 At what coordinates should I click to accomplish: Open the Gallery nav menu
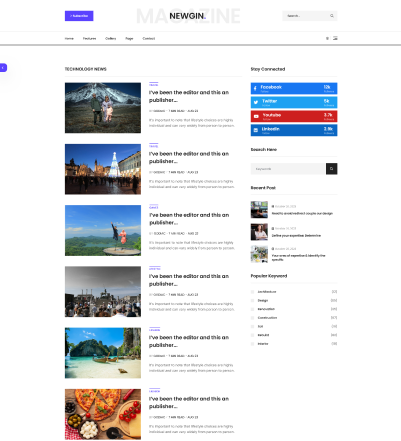click(111, 39)
